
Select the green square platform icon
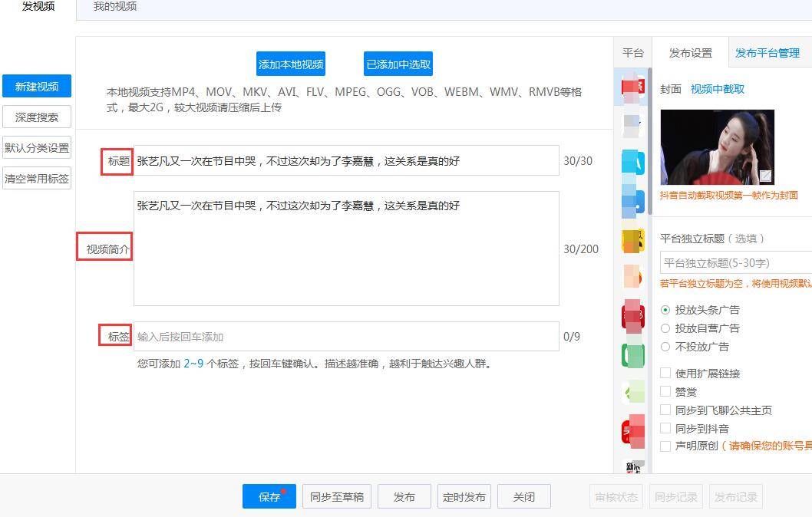(x=632, y=355)
